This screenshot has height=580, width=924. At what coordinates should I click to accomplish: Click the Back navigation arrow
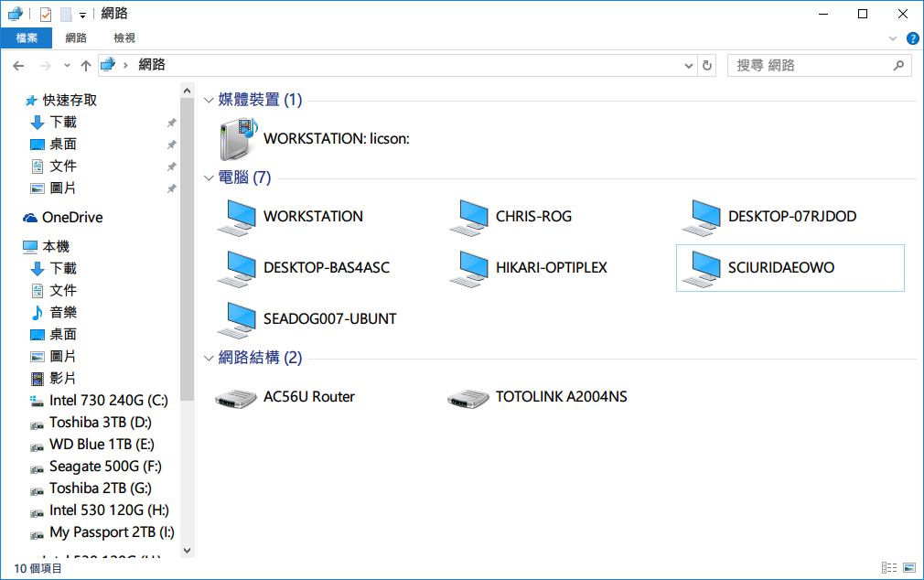pos(18,66)
